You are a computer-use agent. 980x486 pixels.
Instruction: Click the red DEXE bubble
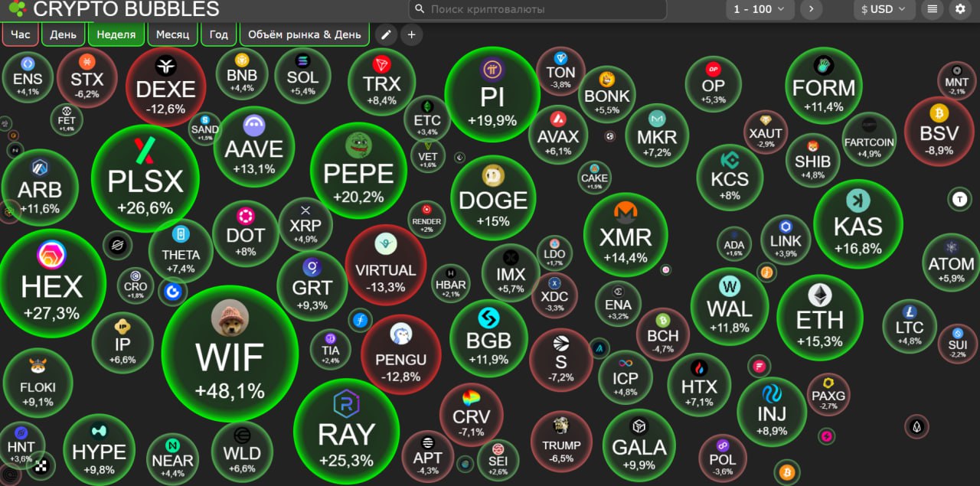tap(166, 86)
